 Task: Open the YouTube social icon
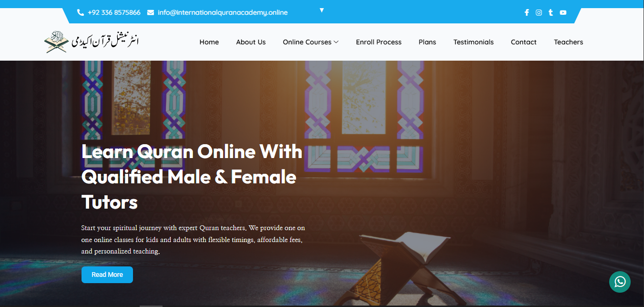click(563, 12)
